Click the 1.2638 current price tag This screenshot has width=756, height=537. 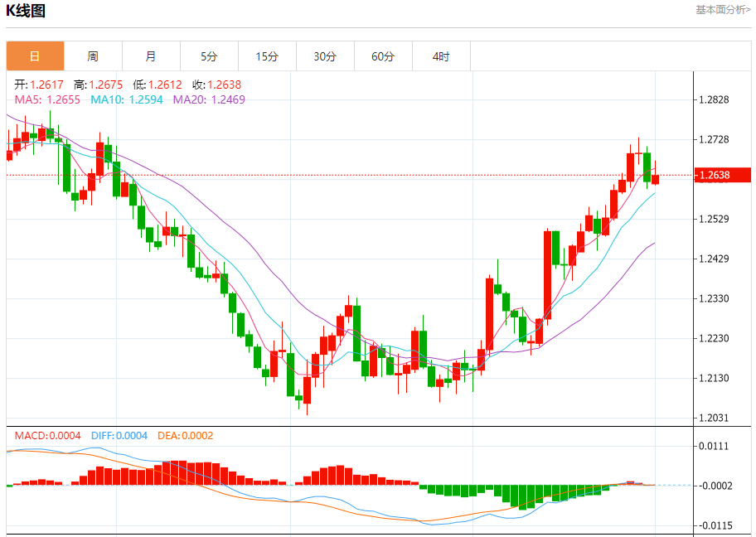[x=723, y=175]
